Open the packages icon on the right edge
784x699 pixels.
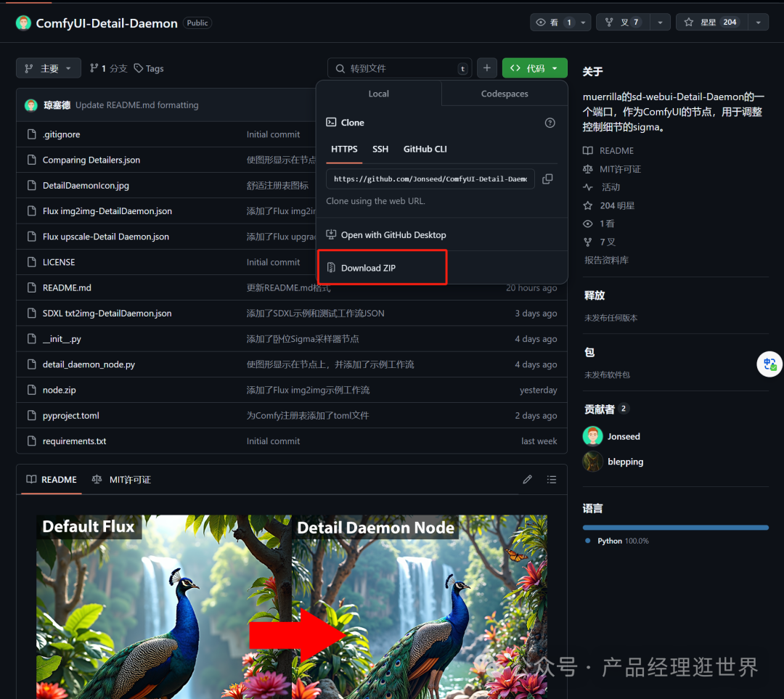(x=769, y=364)
